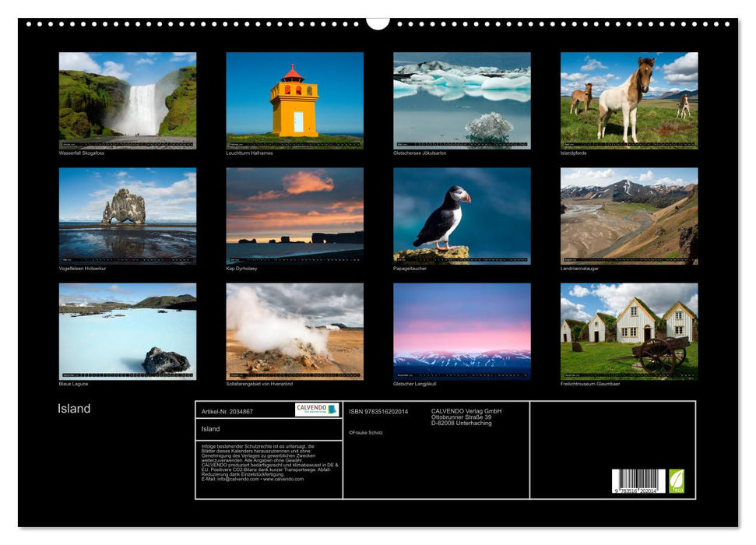Open the Gletschersee Jökulsarlon glacier lake photo

(462, 100)
